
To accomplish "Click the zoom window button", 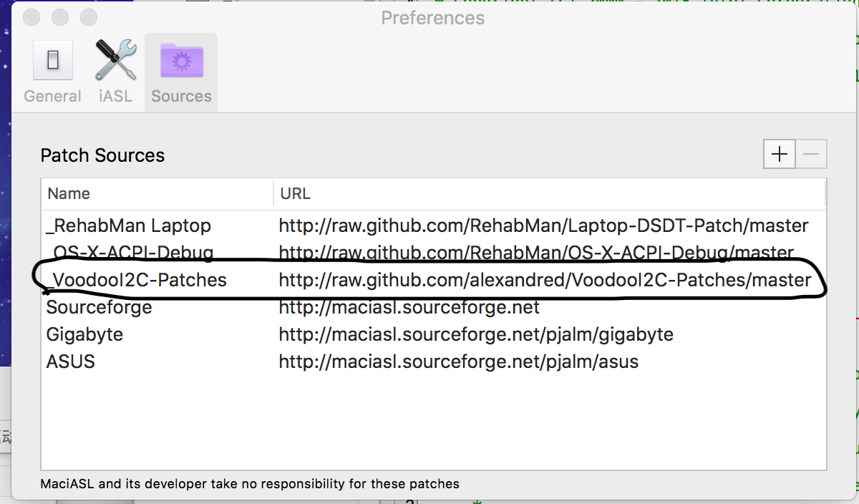I will point(88,17).
